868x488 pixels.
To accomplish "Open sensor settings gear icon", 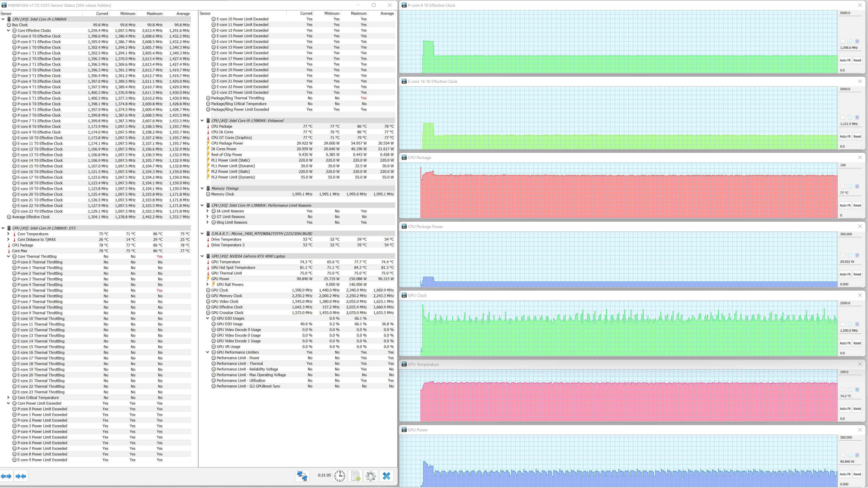I will coord(371,476).
